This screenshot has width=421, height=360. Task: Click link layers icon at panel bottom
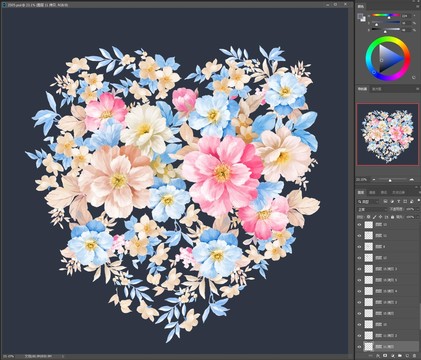click(371, 356)
